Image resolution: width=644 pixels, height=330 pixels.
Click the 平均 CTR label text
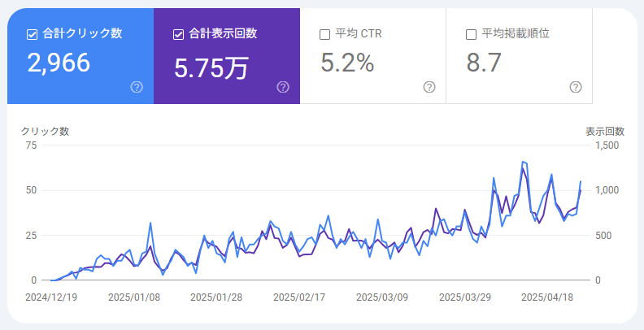(359, 33)
